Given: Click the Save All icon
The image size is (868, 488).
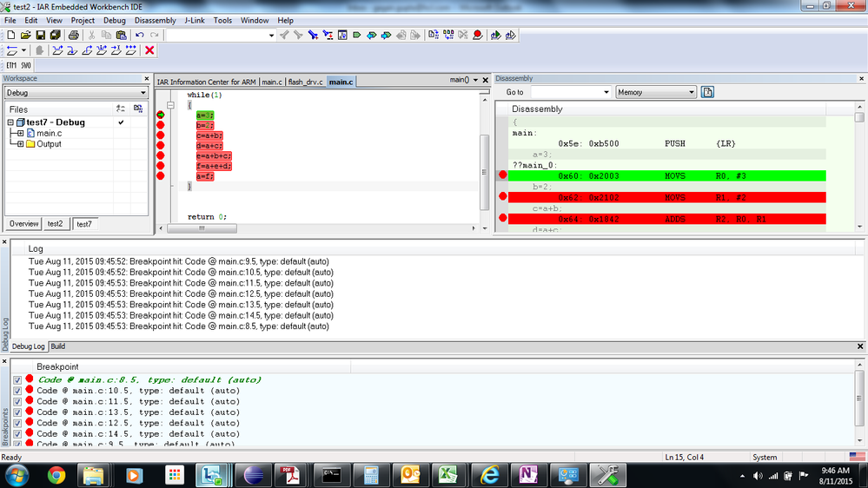Looking at the screenshot, I should coord(56,35).
